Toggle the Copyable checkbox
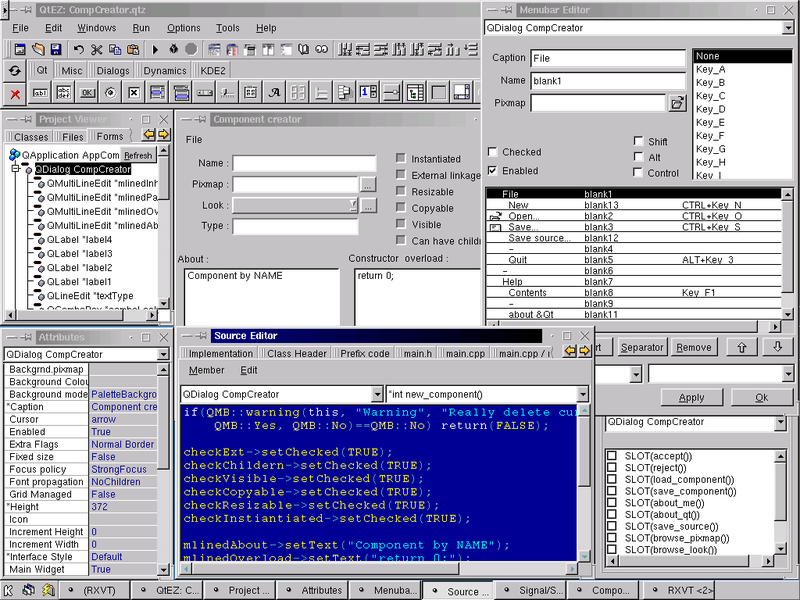This screenshot has width=800, height=600. point(401,208)
